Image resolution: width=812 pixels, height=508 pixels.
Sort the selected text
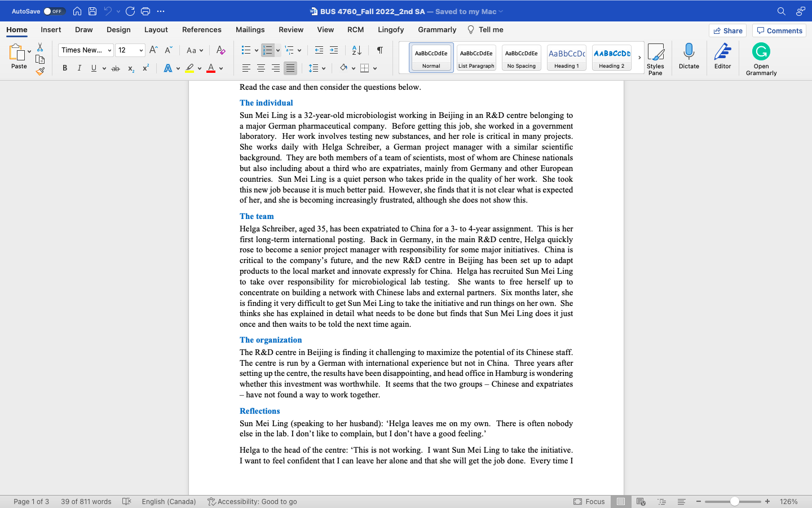356,50
